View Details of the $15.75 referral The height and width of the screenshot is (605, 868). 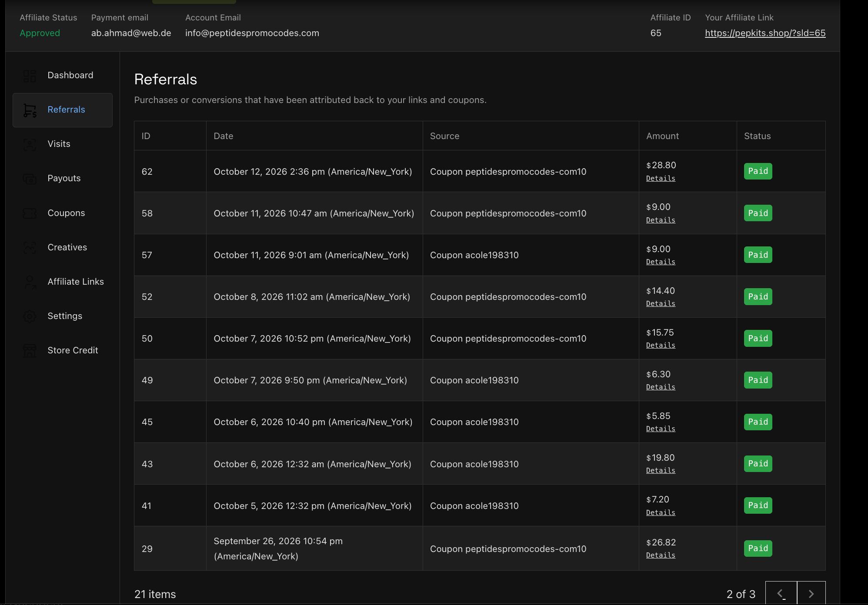pos(661,346)
